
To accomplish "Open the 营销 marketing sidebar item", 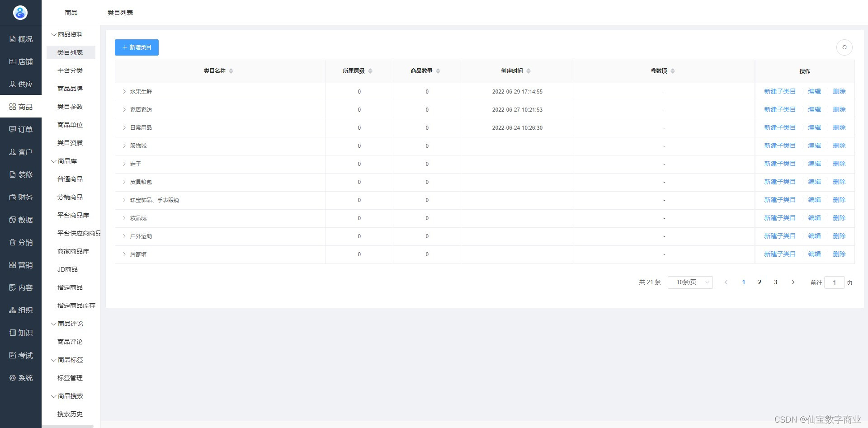I will tap(21, 265).
